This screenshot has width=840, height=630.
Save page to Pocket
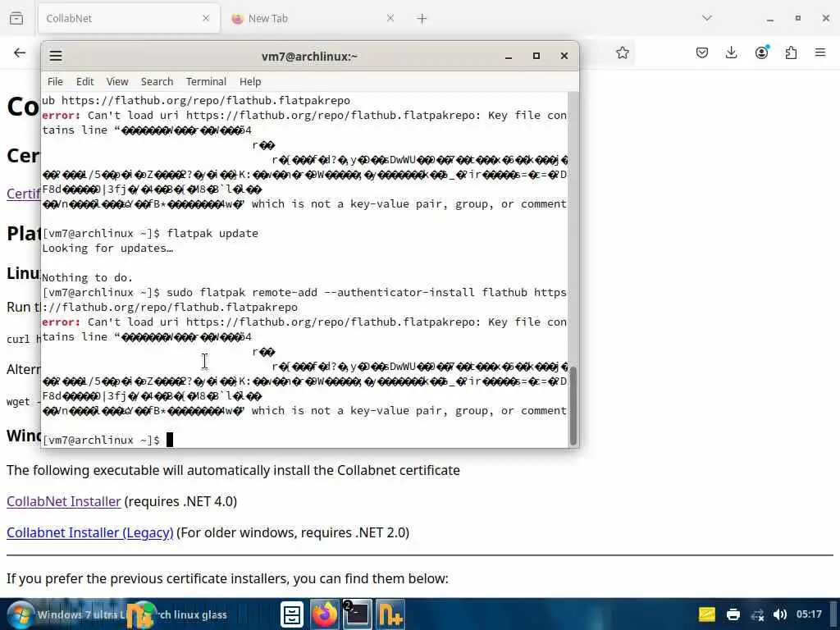tap(702, 52)
